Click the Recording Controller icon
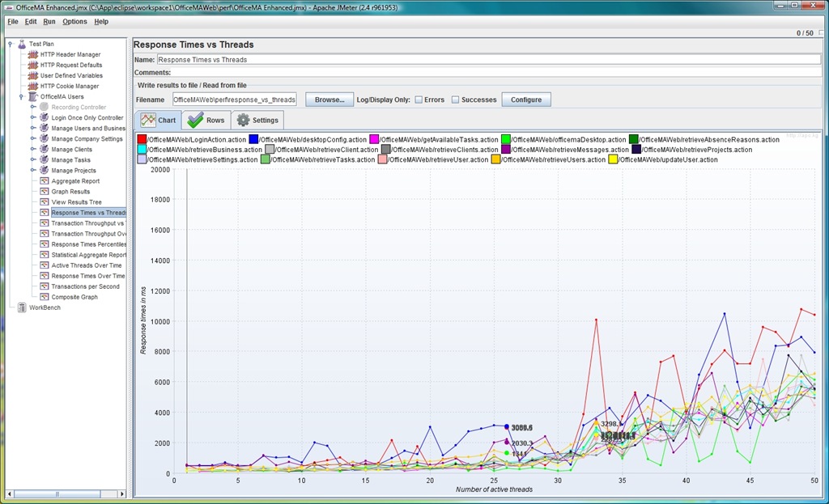 (x=44, y=108)
